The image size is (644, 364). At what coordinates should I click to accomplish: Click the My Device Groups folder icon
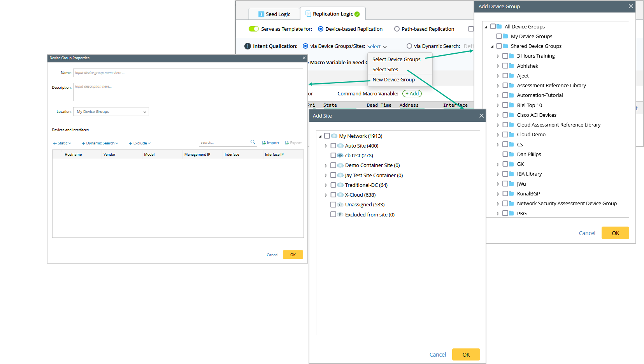tap(505, 36)
